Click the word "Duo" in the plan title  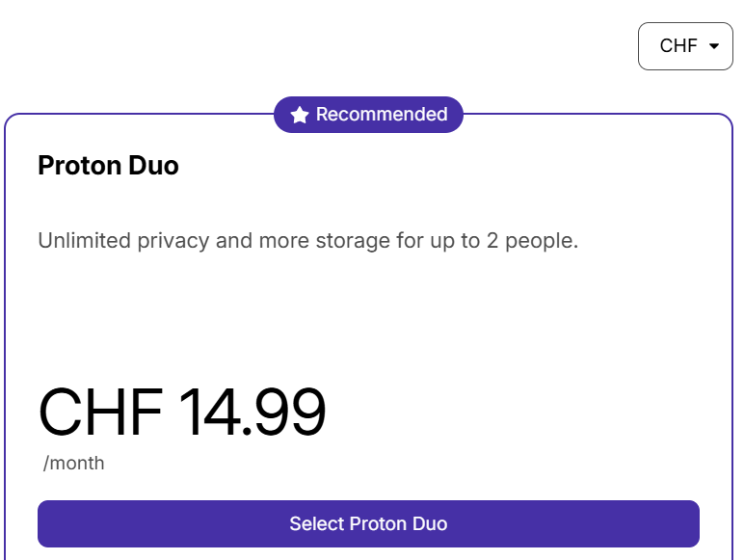coord(153,166)
